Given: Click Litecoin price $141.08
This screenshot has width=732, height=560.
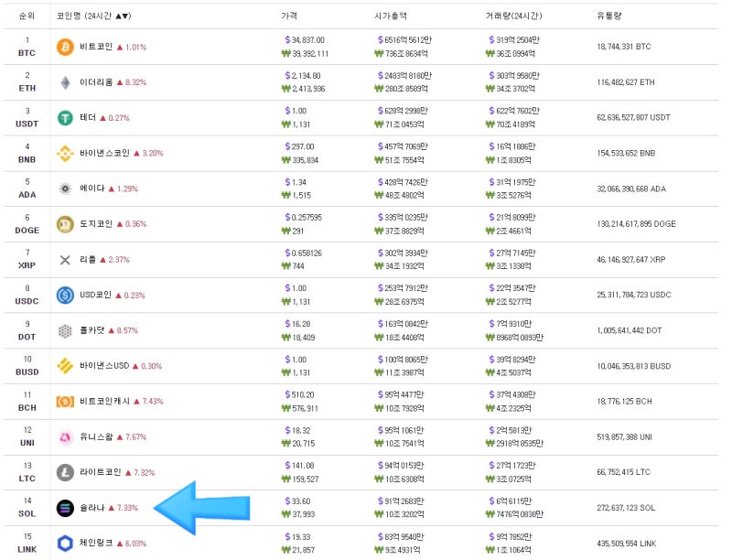Looking at the screenshot, I should [x=299, y=466].
